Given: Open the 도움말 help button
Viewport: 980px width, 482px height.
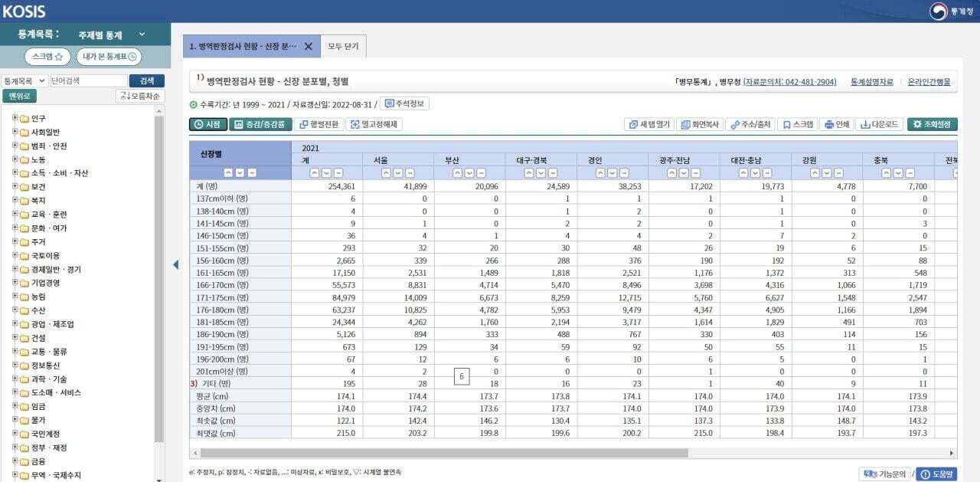Looking at the screenshot, I should tap(936, 474).
